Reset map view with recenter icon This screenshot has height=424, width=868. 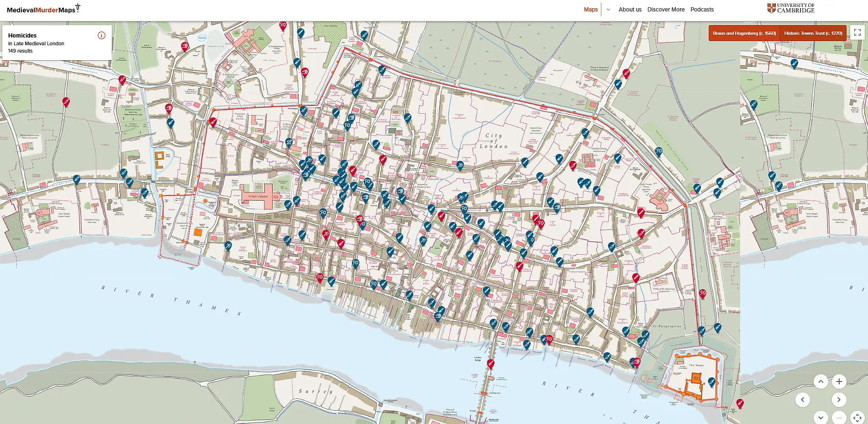(857, 417)
